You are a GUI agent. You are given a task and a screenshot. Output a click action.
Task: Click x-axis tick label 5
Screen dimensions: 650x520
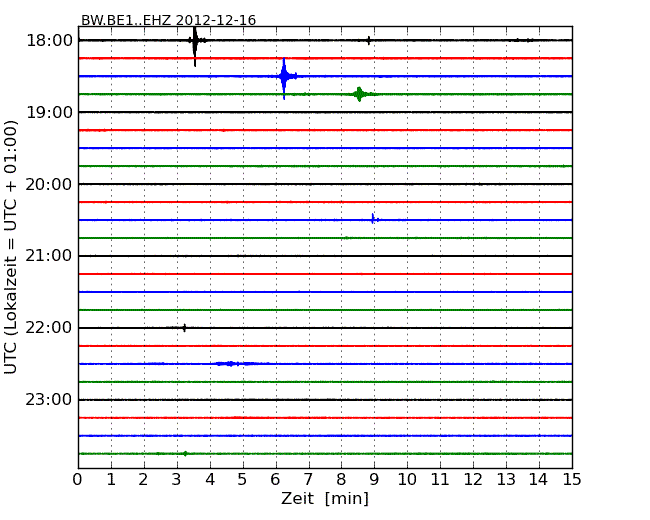click(242, 479)
